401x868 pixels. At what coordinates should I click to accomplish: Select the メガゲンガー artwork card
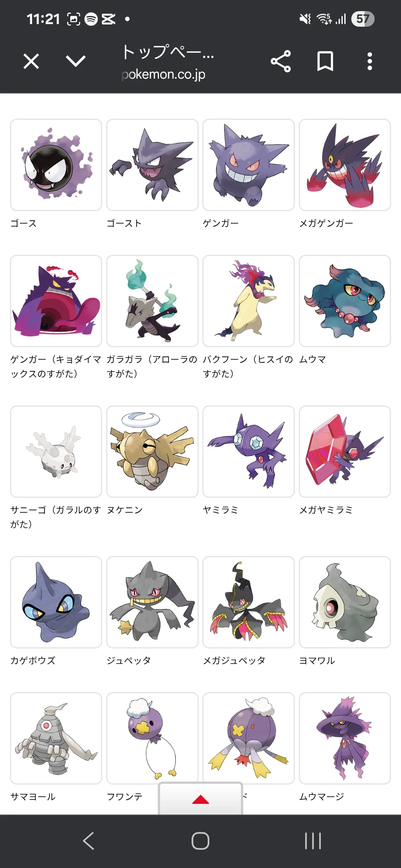coord(345,165)
